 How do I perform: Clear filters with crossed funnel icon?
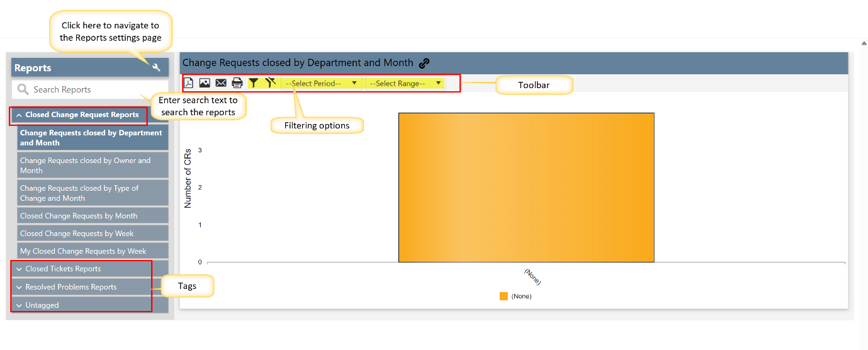tap(271, 82)
